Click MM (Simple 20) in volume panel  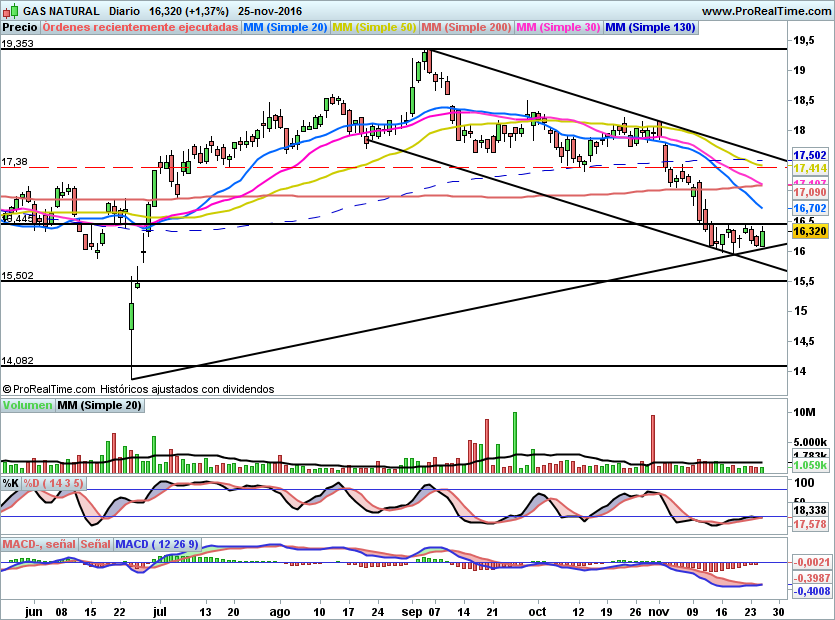coord(99,405)
